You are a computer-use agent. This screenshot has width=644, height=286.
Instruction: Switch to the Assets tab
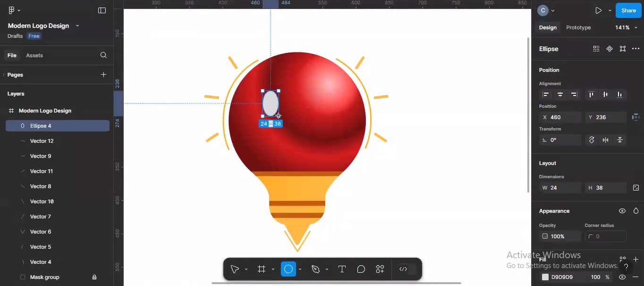pos(34,55)
